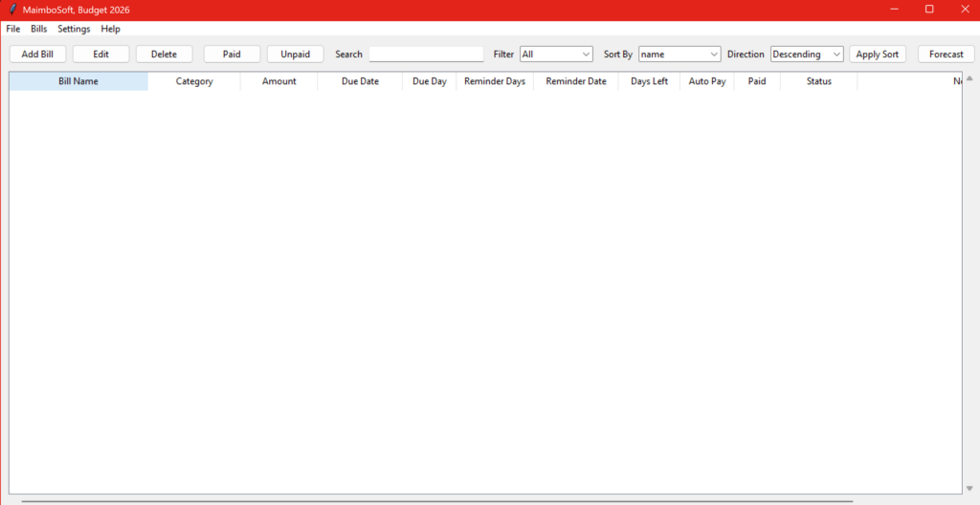Click the scroll down arrow on vertical scrollbar
The height and width of the screenshot is (505, 980).
pyautogui.click(x=969, y=489)
